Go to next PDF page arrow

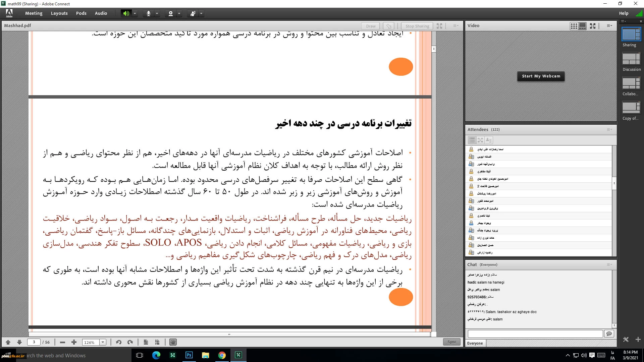point(19,342)
